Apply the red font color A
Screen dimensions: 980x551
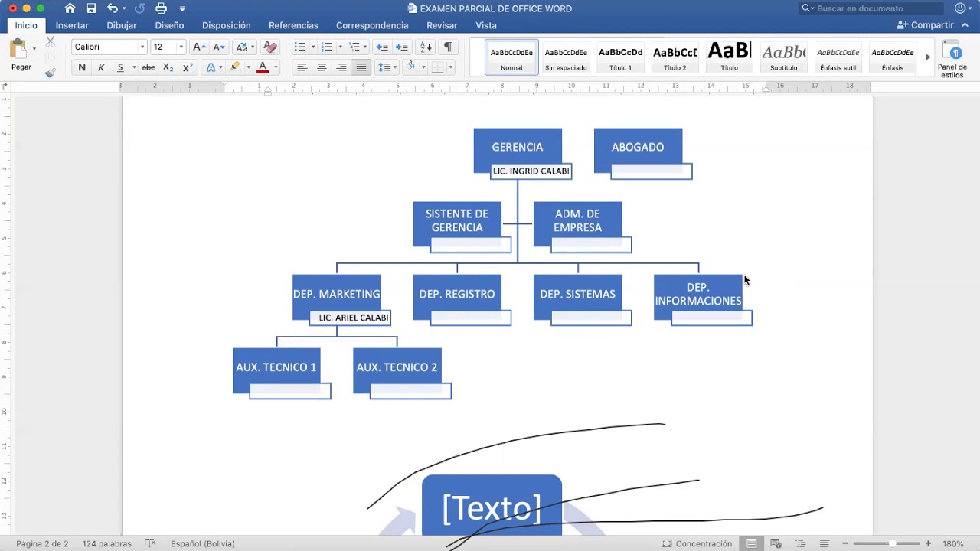coord(263,67)
